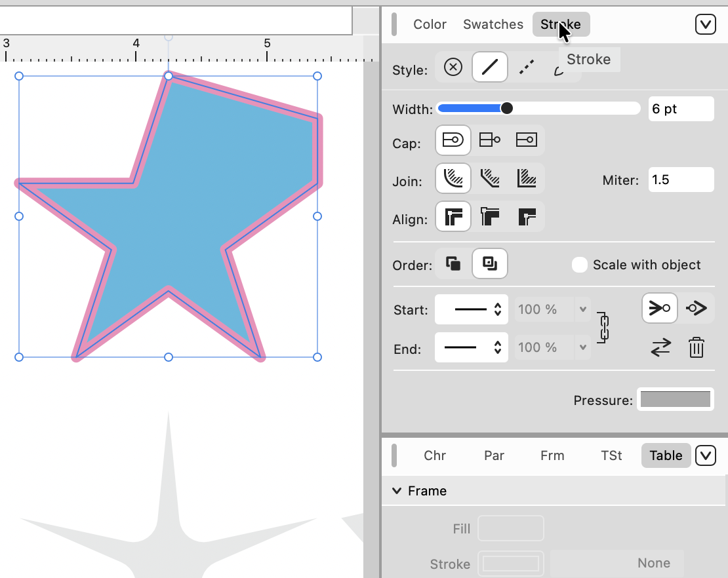This screenshot has width=728, height=578.
Task: Select the no-stroke style icon
Action: (453, 67)
